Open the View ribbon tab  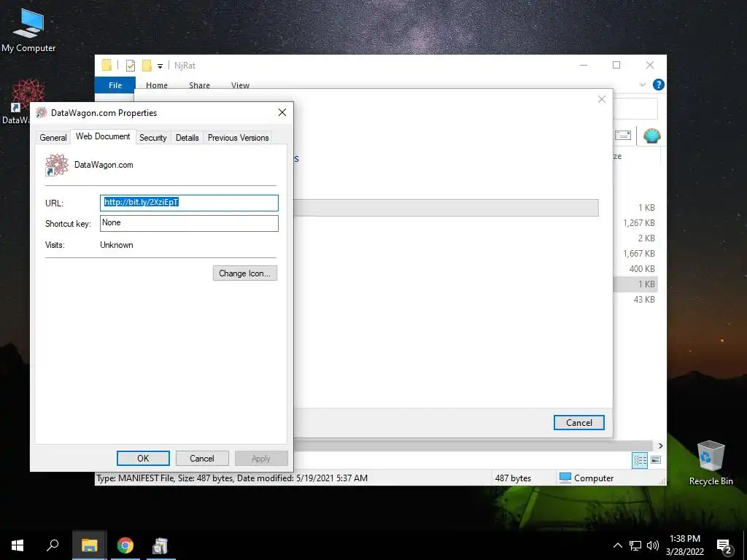coord(240,85)
